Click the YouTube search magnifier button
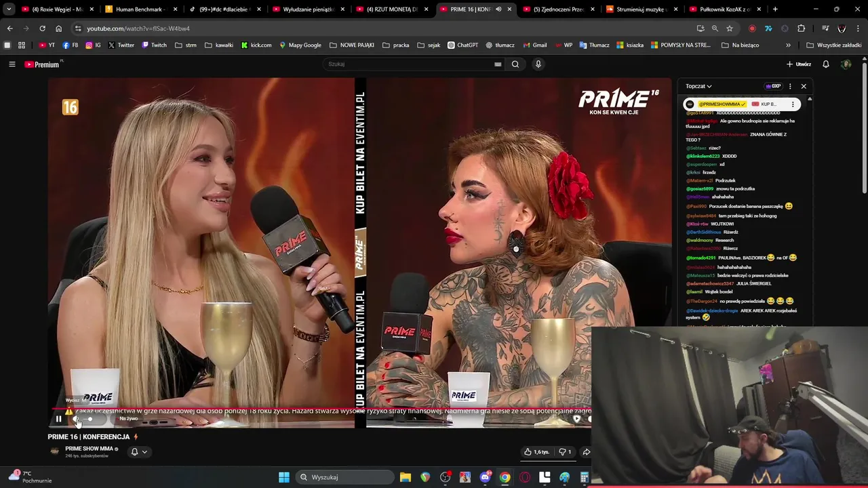The width and height of the screenshot is (868, 488). point(515,64)
